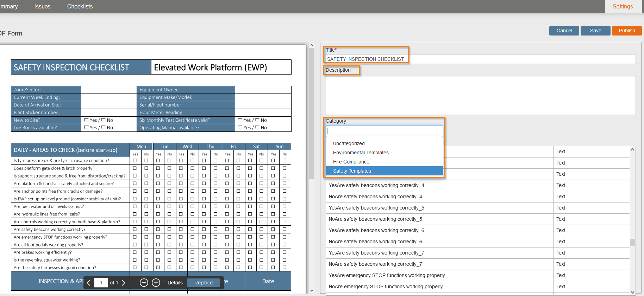Go to next PDF page arrow
The height and width of the screenshot is (296, 644).
123,283
